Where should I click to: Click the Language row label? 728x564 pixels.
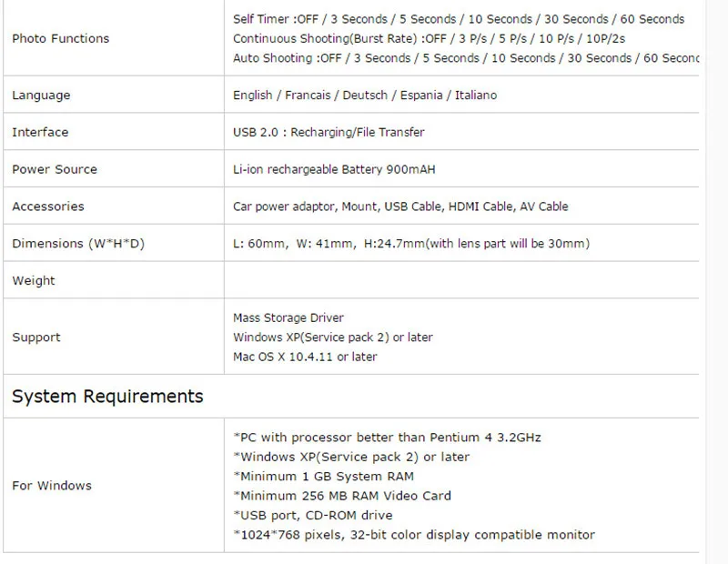point(41,96)
